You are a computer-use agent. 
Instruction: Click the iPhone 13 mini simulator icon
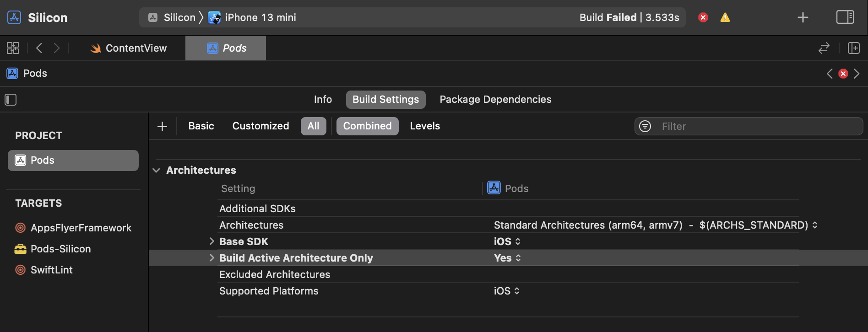click(x=214, y=17)
